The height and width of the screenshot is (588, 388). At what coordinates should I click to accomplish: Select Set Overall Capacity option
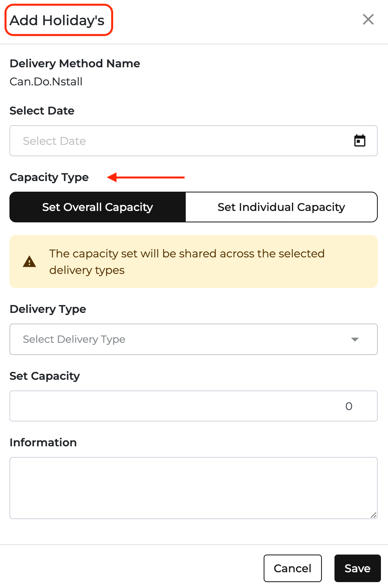tap(98, 207)
